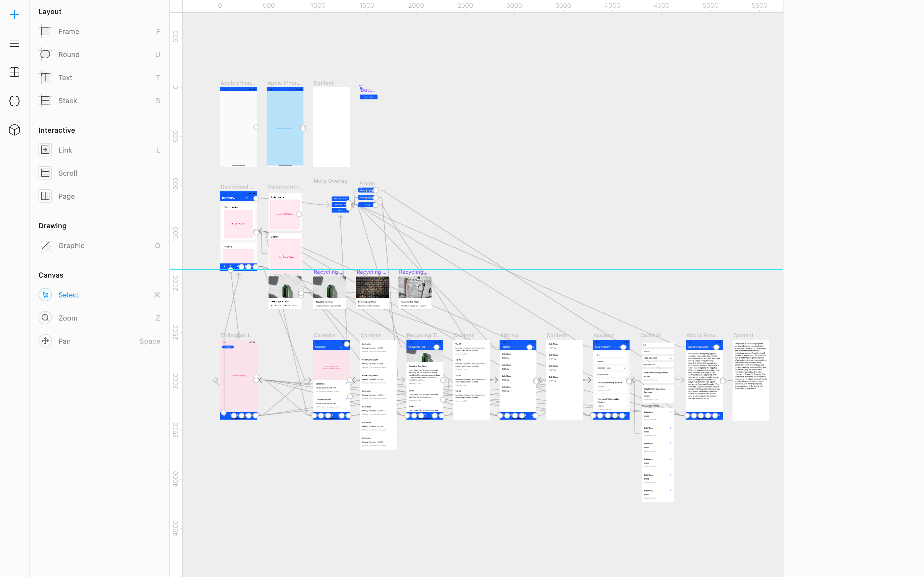Select the Page interactive tool
The height and width of the screenshot is (577, 924).
click(66, 196)
